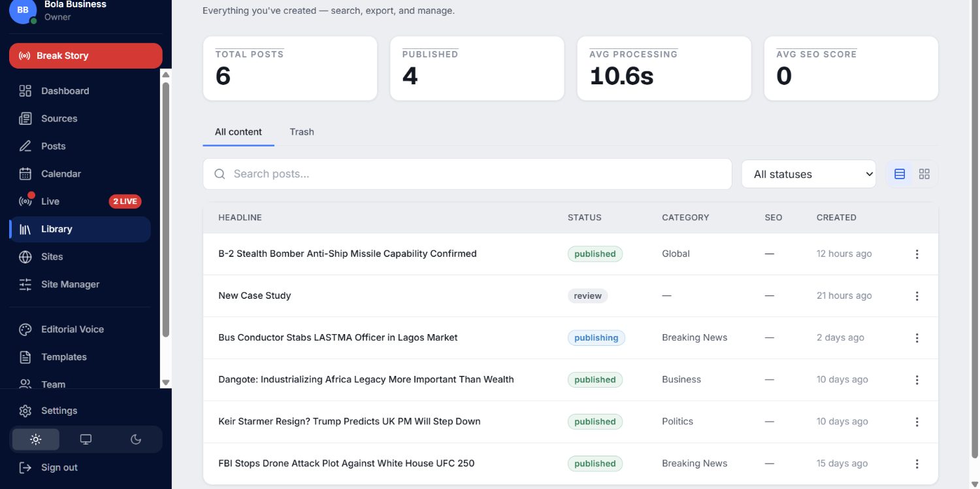980x489 pixels.
Task: Click the Sign out arrow icon
Action: pyautogui.click(x=25, y=467)
